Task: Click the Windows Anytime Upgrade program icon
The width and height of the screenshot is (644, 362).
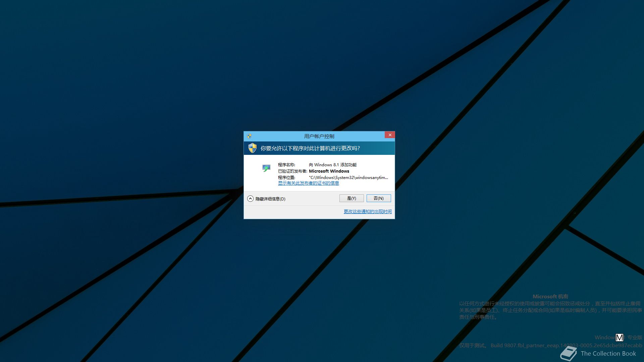Action: click(266, 168)
